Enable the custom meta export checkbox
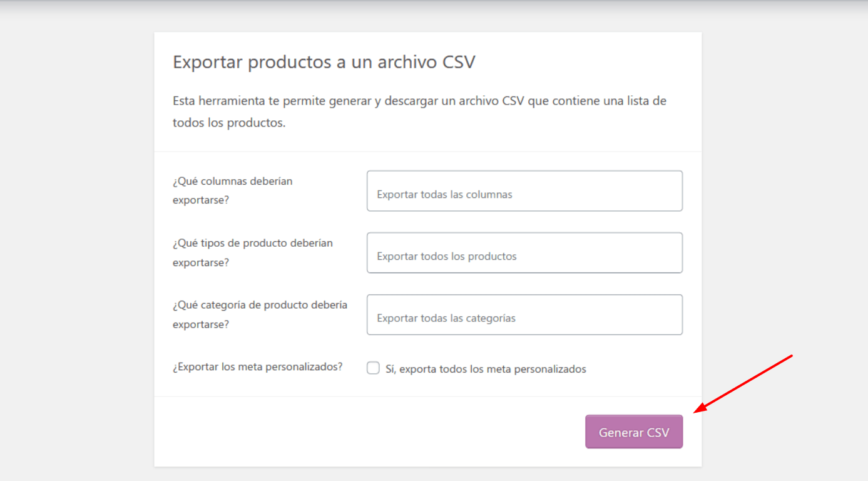Image resolution: width=868 pixels, height=481 pixels. click(x=373, y=368)
